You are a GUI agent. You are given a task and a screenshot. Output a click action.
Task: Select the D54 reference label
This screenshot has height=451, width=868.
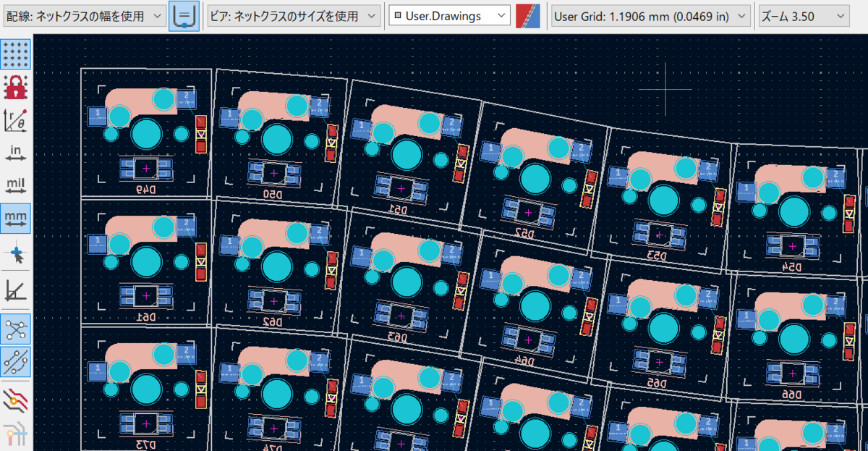pyautogui.click(x=791, y=266)
